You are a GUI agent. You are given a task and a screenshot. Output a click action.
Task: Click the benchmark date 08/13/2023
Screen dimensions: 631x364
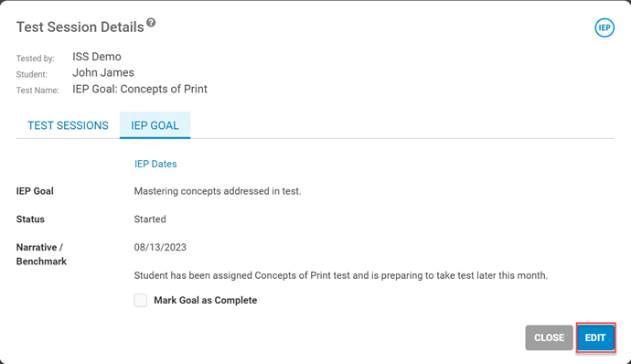point(160,247)
